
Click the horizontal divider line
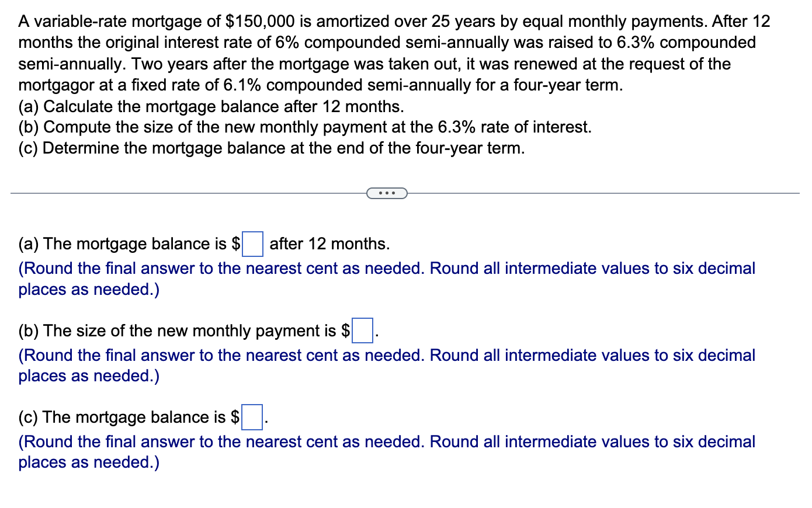(x=175, y=193)
